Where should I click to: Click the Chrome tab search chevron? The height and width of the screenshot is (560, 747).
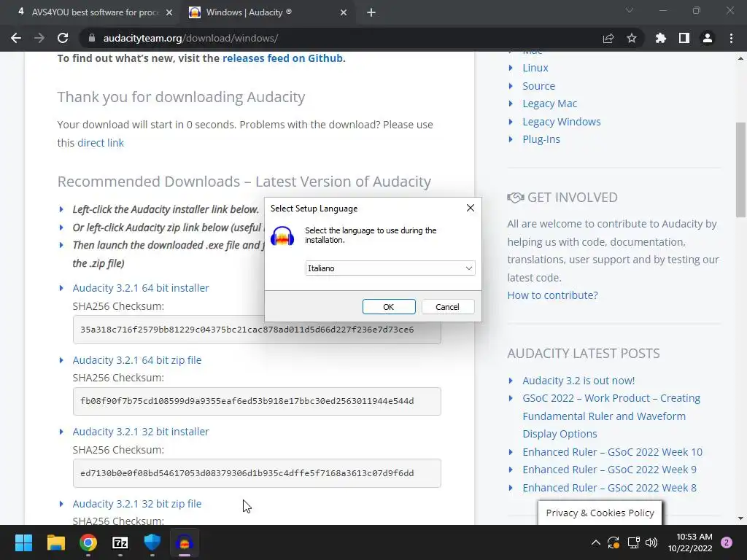[x=630, y=10]
